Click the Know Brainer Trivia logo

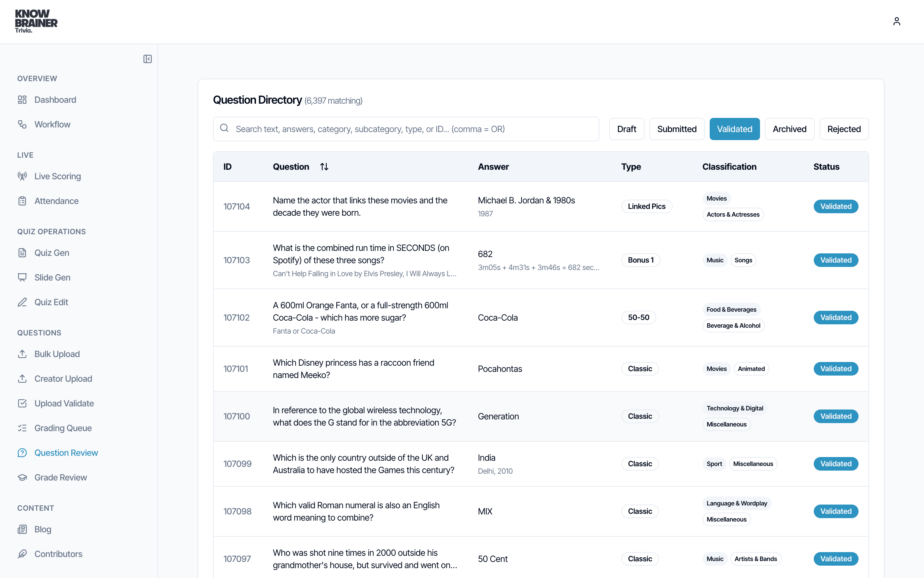pos(36,21)
